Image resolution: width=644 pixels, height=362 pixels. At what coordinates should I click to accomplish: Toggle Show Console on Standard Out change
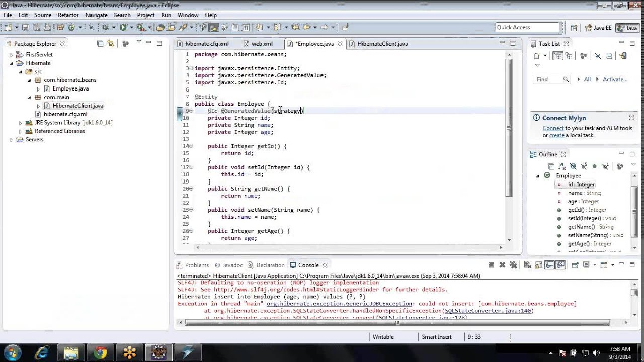(x=550, y=265)
